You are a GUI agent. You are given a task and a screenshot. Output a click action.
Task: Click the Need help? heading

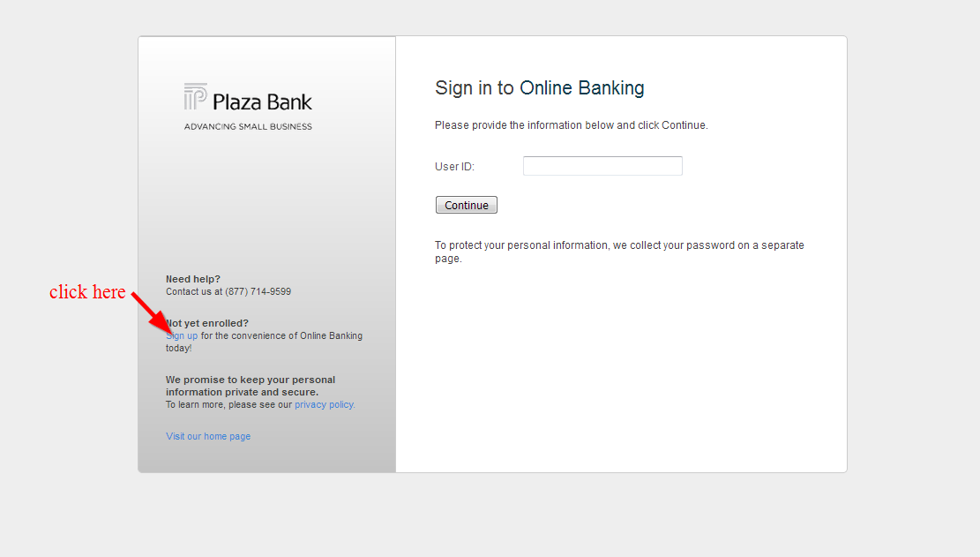click(193, 279)
